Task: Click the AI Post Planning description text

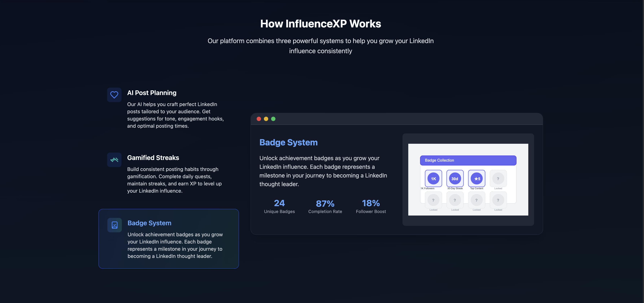Action: (175, 115)
